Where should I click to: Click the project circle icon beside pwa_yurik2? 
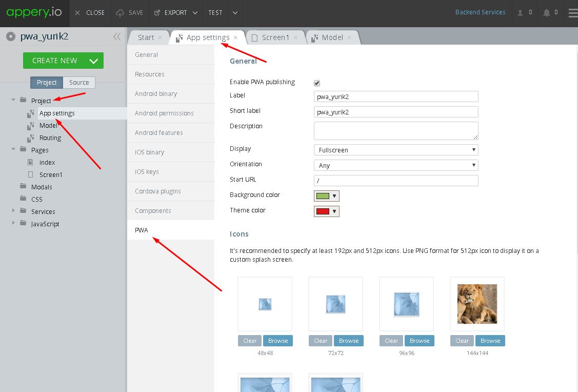pyautogui.click(x=11, y=36)
